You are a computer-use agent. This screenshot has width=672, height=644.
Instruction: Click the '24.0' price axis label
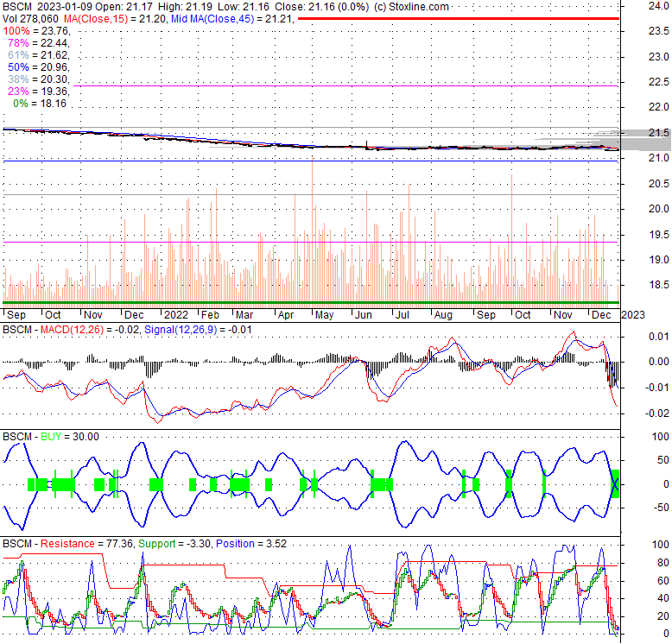[x=659, y=6]
